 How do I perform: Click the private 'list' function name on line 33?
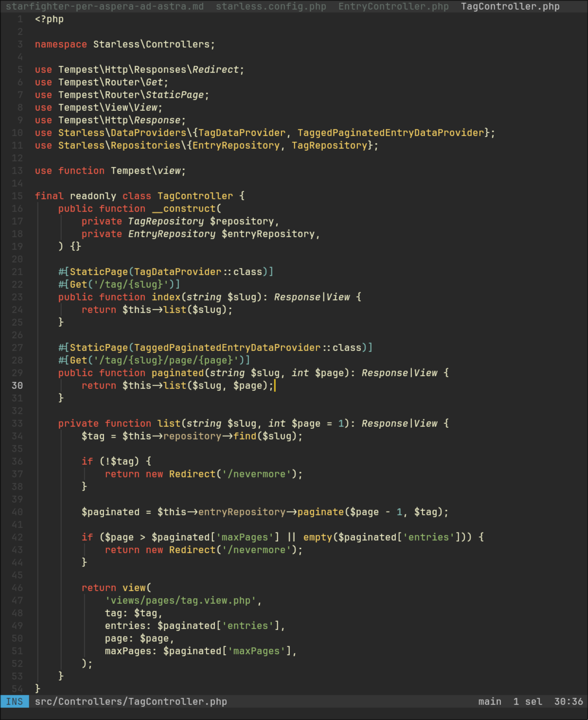169,423
